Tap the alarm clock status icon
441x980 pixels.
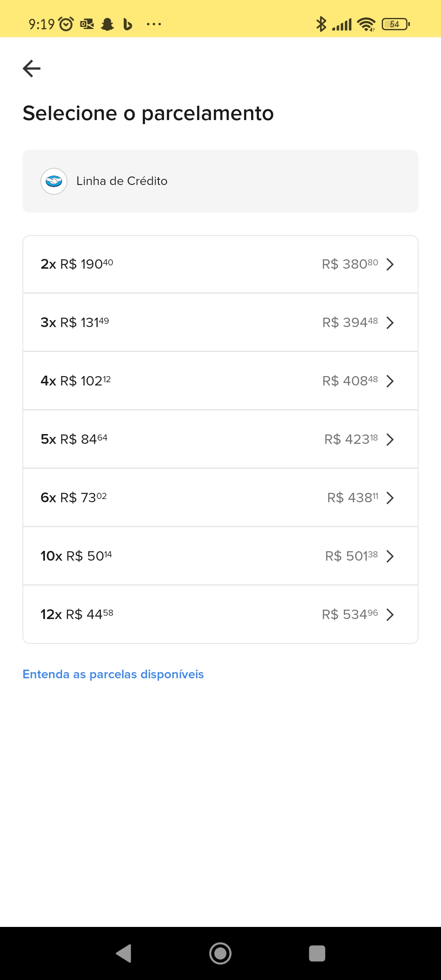pos(66,24)
